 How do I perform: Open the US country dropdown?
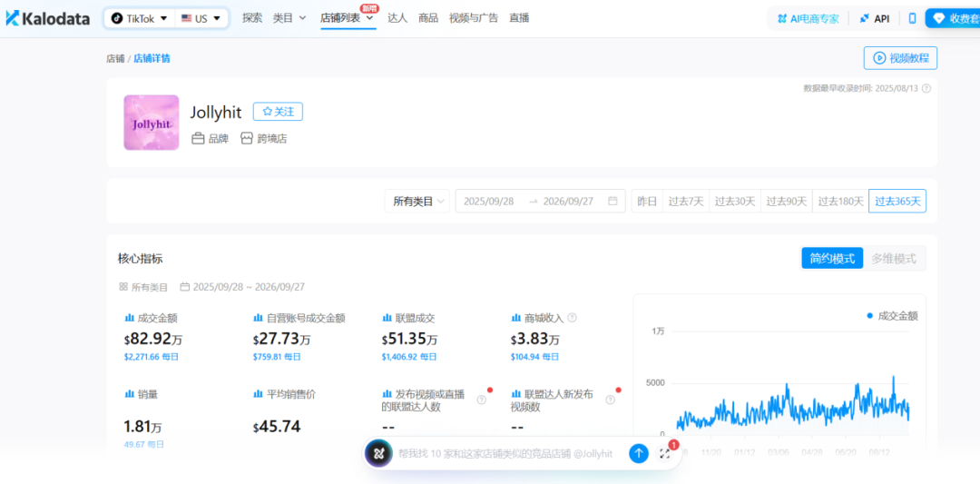(201, 19)
